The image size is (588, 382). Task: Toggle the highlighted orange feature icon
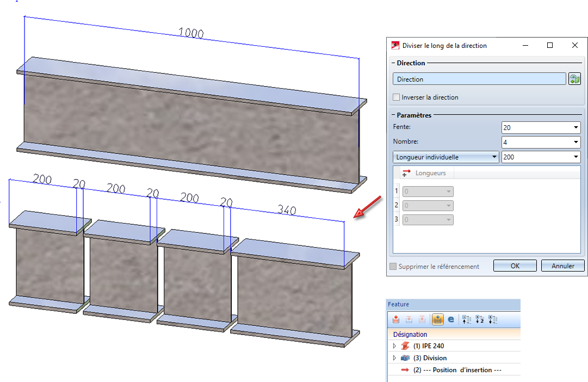(438, 319)
